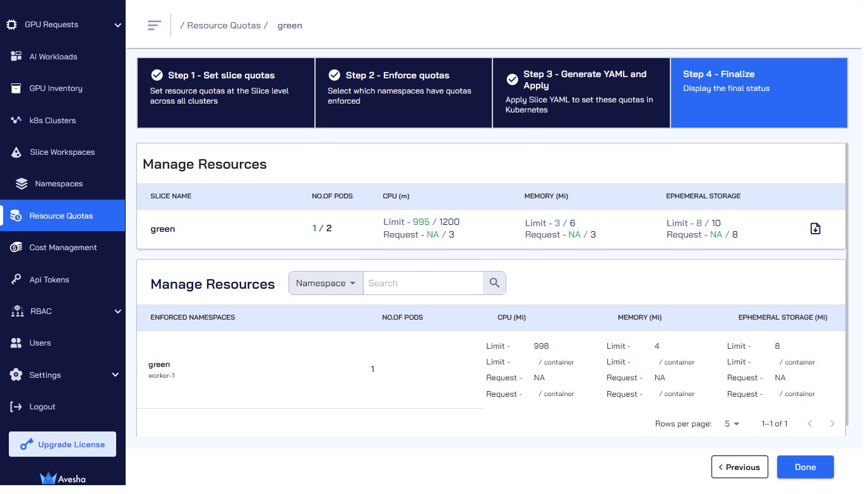
Task: Click the Upgrade License button
Action: [x=62, y=444]
